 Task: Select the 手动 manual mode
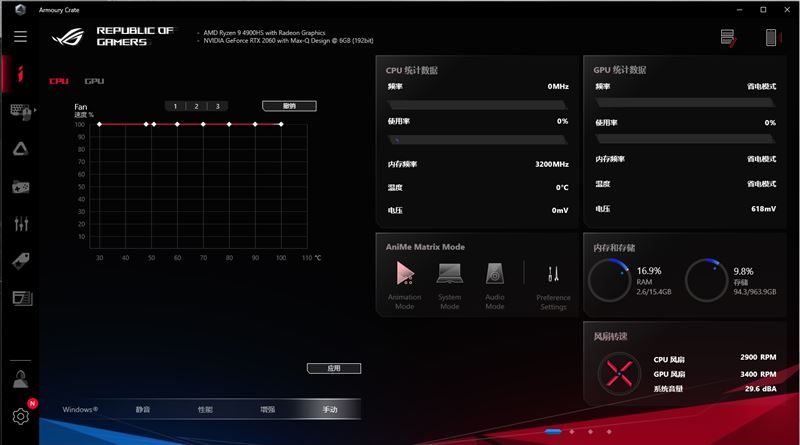(x=330, y=409)
